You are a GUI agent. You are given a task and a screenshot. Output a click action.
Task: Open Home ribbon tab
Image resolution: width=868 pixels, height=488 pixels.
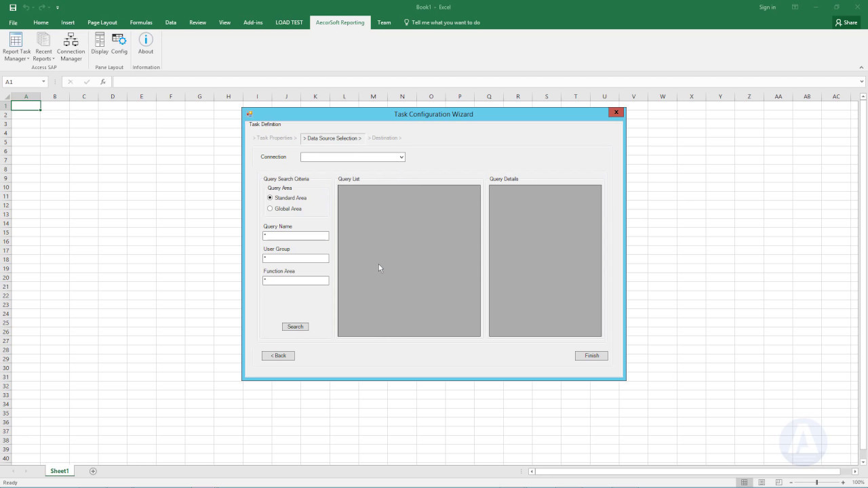(x=41, y=22)
